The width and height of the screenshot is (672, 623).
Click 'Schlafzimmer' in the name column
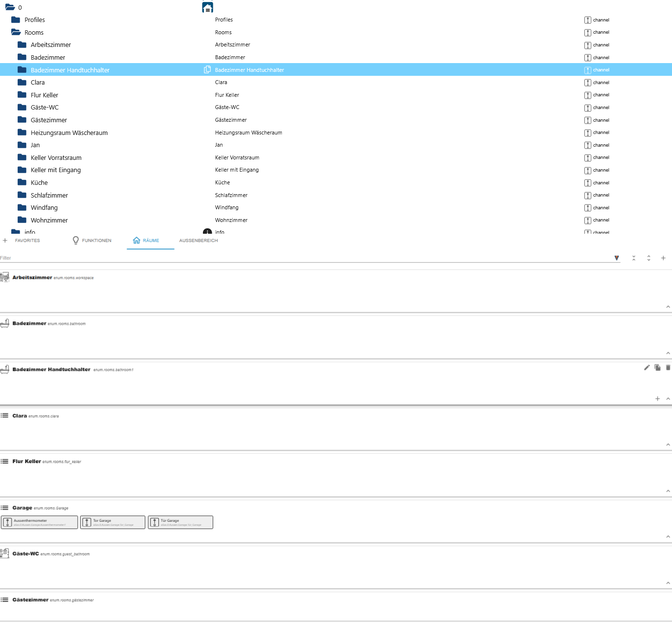click(x=231, y=195)
